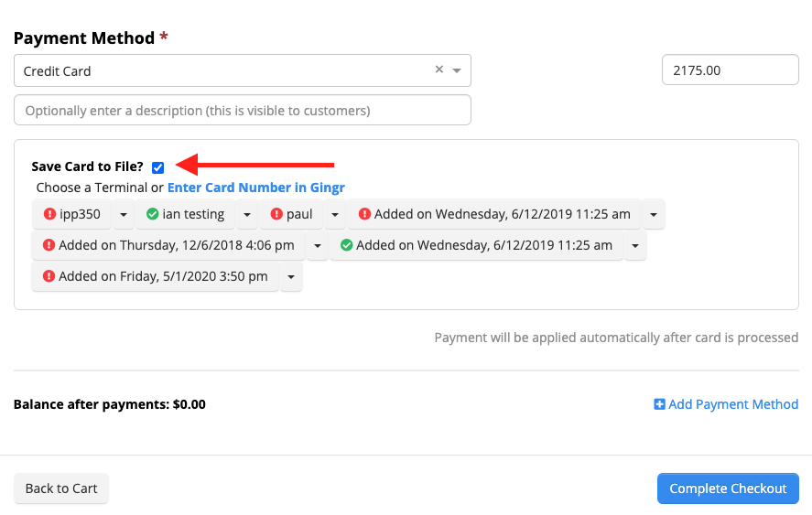This screenshot has width=812, height=515.
Task: Select the paul terminal
Action: pos(291,214)
